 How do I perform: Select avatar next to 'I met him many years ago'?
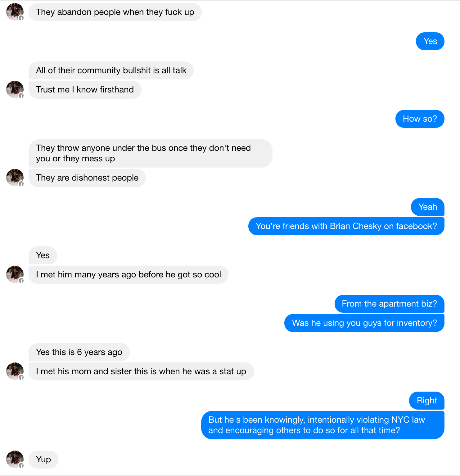15,274
